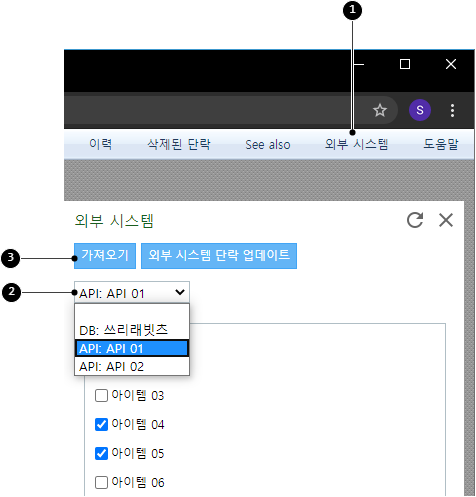
Task: Uncheck the 아이템 04 checkbox
Action: [x=101, y=425]
